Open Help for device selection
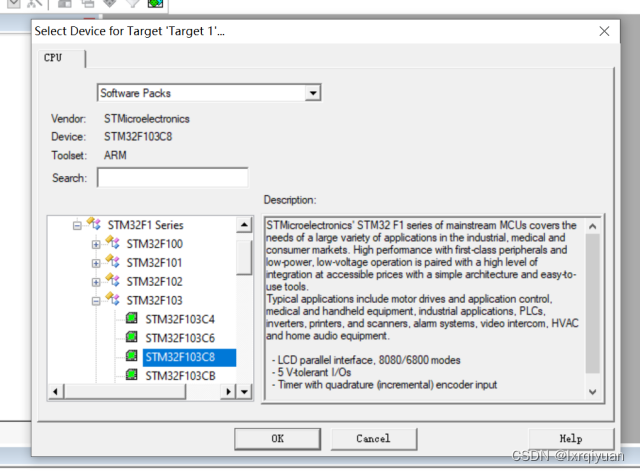Image resolution: width=640 pixels, height=473 pixels. coord(571,439)
